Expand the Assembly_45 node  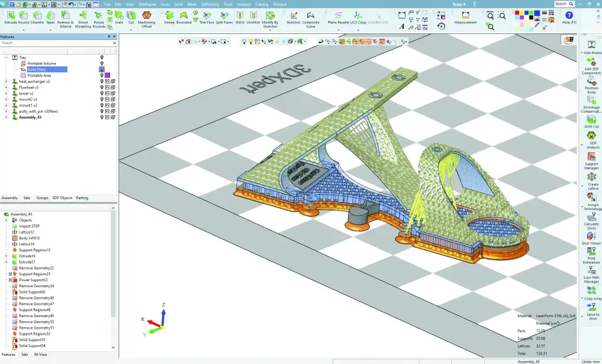pyautogui.click(x=5, y=117)
